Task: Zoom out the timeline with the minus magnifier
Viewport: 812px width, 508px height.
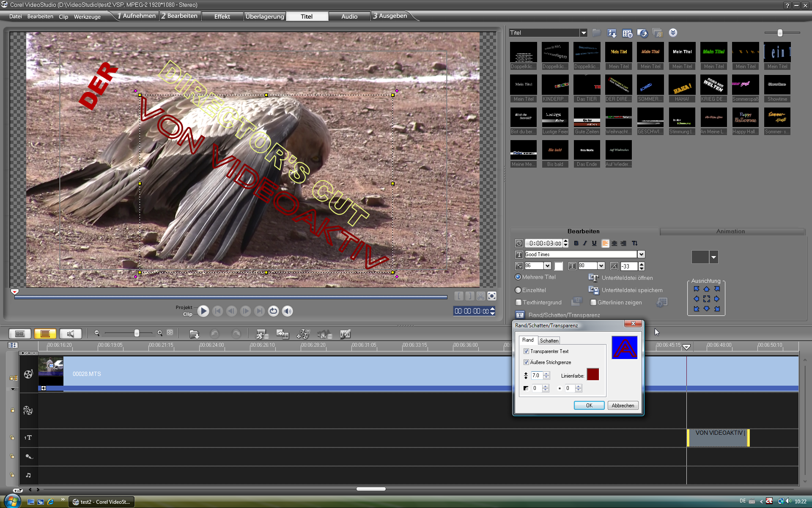Action: click(97, 333)
